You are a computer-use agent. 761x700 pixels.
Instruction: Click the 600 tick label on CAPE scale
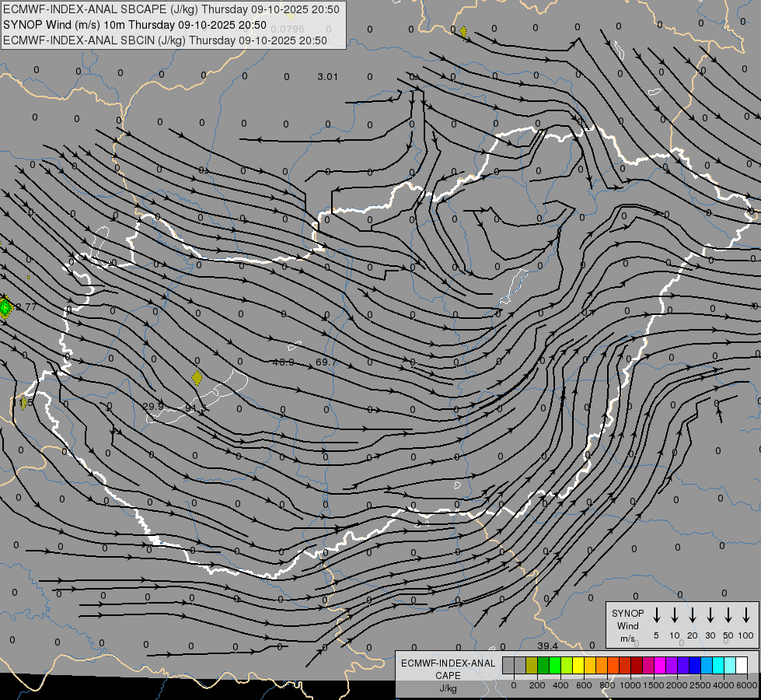click(x=584, y=685)
